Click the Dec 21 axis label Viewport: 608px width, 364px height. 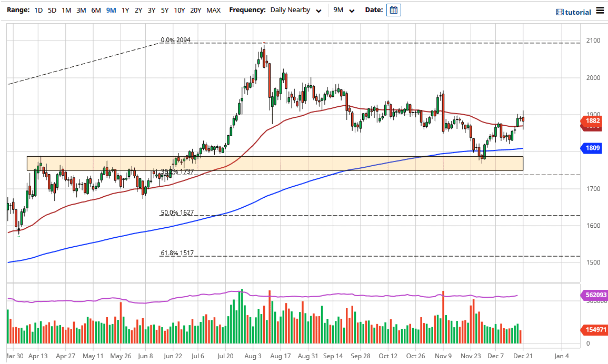coord(523,356)
